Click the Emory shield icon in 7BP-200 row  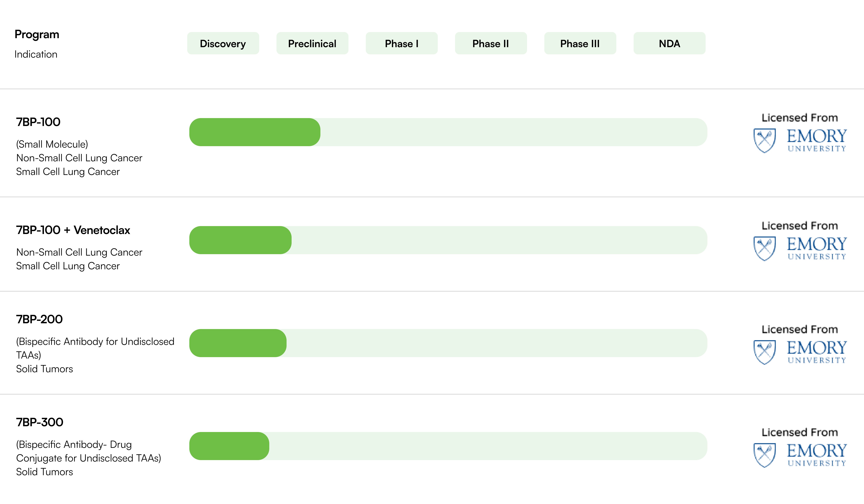point(764,352)
